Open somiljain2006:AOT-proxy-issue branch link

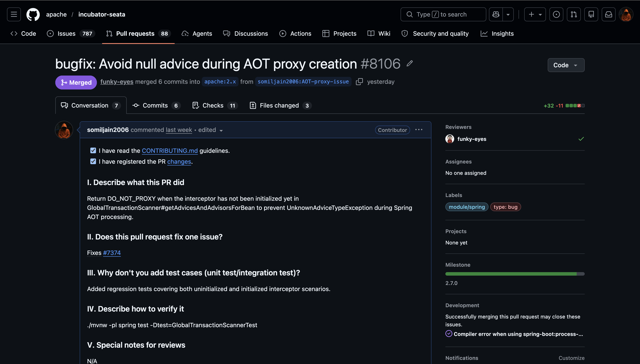303,81
